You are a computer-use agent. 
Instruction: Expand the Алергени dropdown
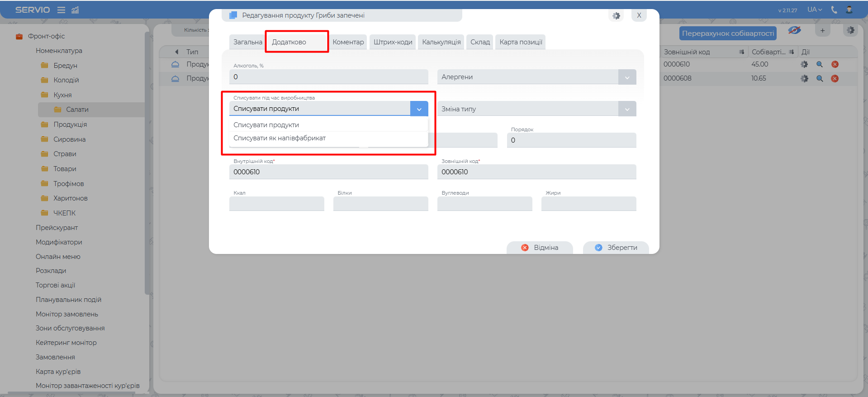coord(627,77)
